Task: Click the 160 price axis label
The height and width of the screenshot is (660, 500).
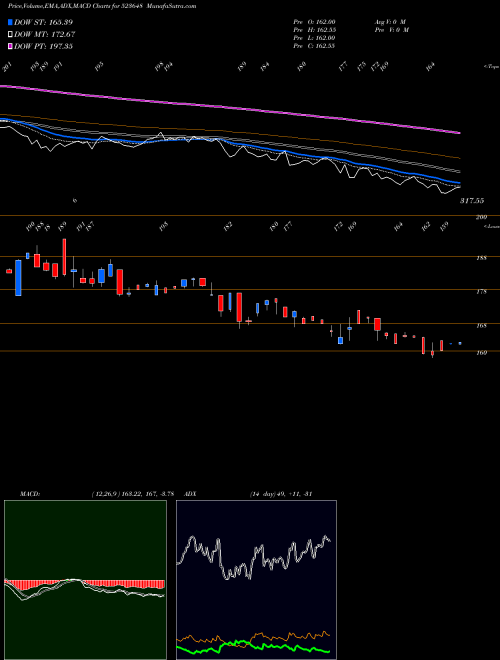Action: (481, 353)
